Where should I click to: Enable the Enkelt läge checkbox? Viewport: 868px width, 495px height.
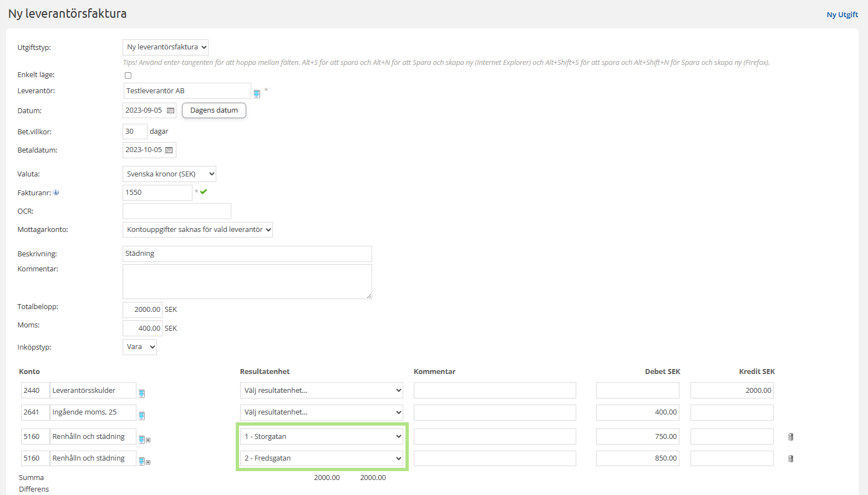pos(128,75)
